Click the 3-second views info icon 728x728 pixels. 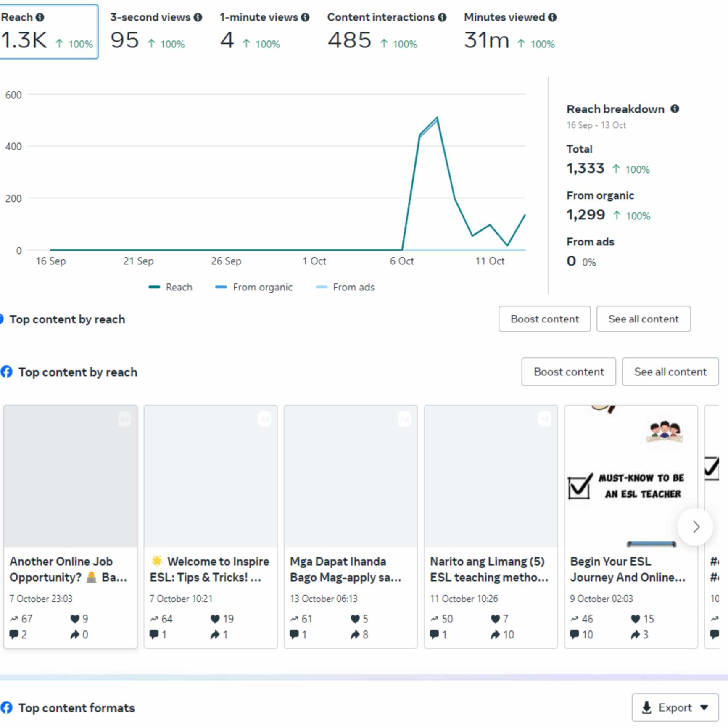click(x=198, y=17)
